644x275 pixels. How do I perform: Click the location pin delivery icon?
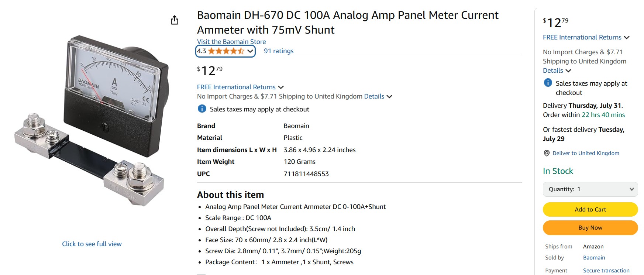click(x=547, y=153)
